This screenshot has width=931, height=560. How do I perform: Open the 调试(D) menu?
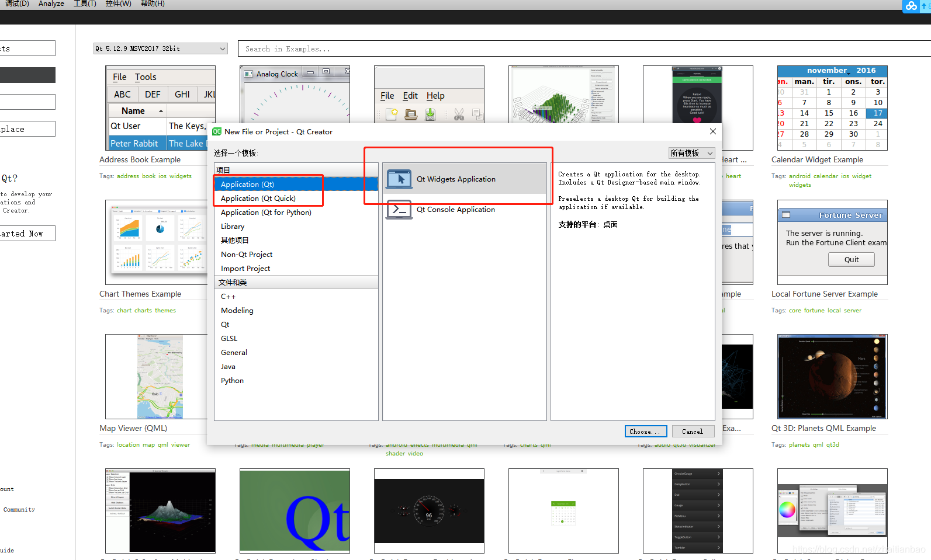pos(17,4)
